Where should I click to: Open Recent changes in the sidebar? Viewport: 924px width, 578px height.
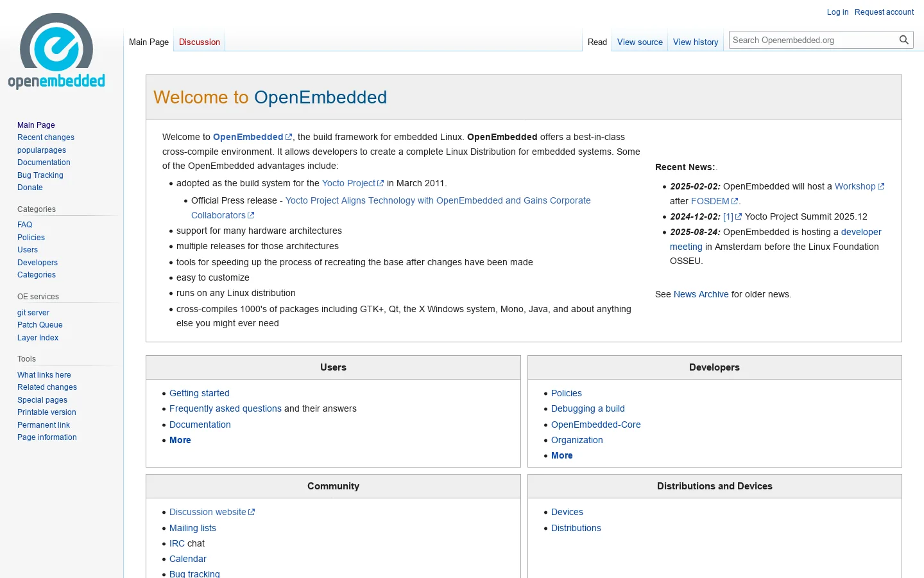pyautogui.click(x=46, y=137)
